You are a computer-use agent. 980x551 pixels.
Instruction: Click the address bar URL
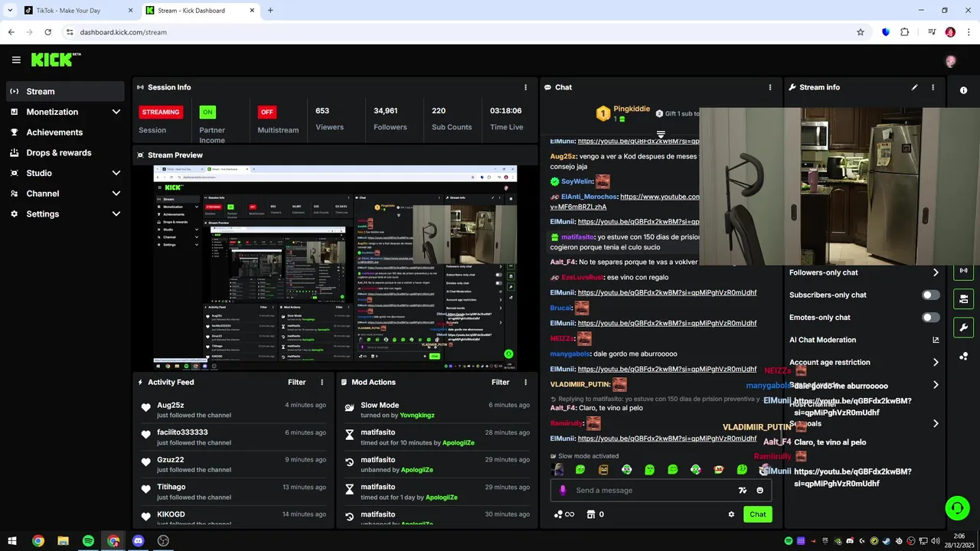[123, 32]
